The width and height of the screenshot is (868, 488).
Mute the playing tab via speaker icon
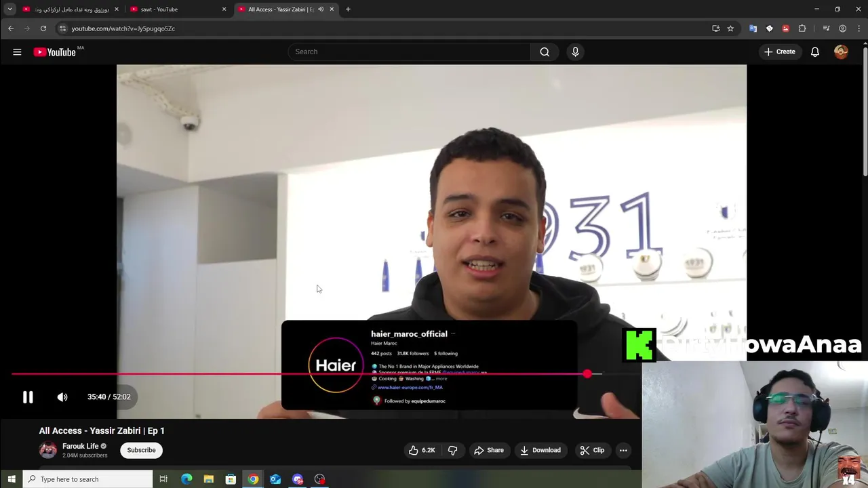(x=321, y=9)
